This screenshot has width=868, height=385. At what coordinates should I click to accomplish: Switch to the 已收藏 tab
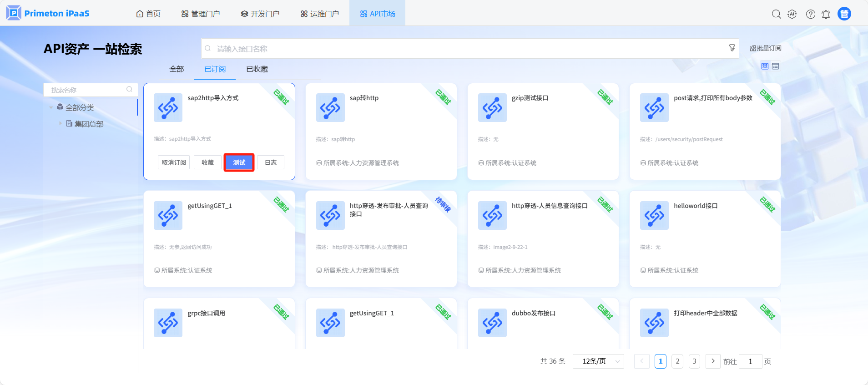pos(257,69)
